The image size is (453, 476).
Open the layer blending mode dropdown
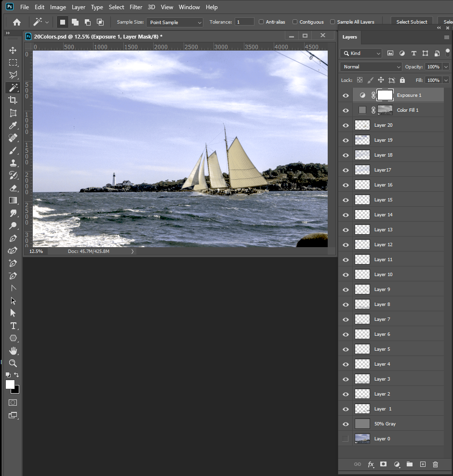click(x=371, y=66)
